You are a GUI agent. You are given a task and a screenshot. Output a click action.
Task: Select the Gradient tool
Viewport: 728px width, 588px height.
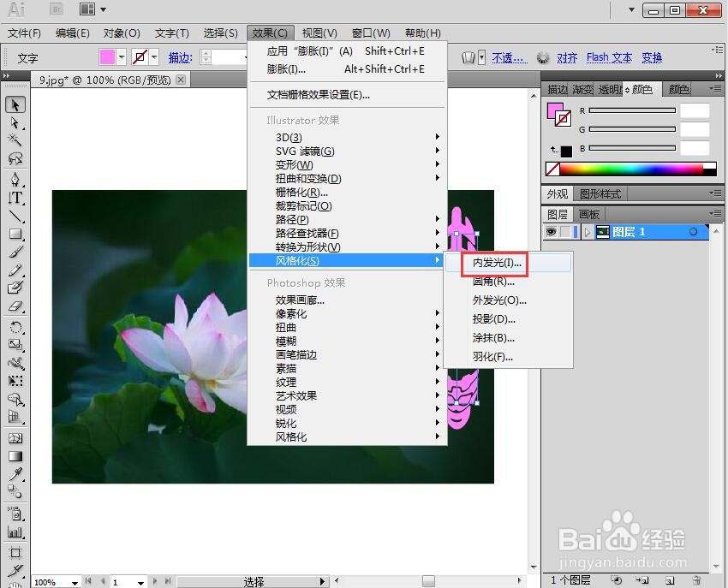(x=15, y=455)
